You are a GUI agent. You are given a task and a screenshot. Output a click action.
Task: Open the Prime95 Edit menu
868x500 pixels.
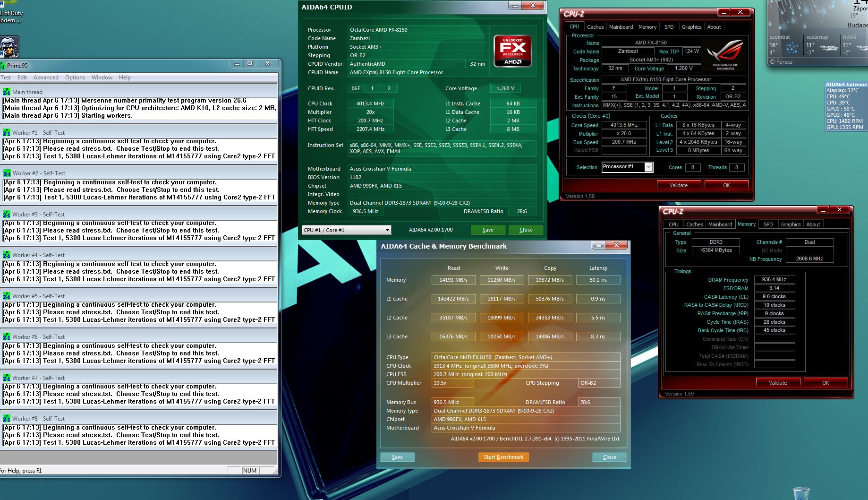tap(22, 78)
